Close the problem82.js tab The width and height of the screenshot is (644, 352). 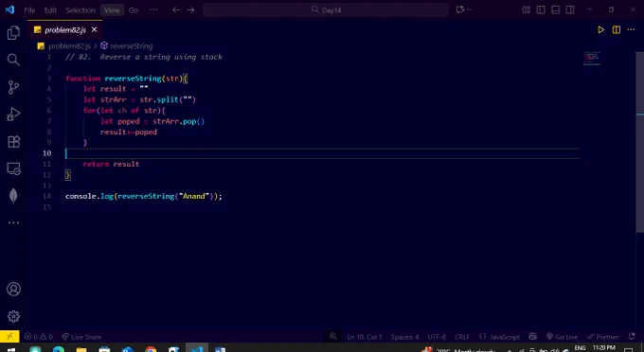tap(94, 29)
